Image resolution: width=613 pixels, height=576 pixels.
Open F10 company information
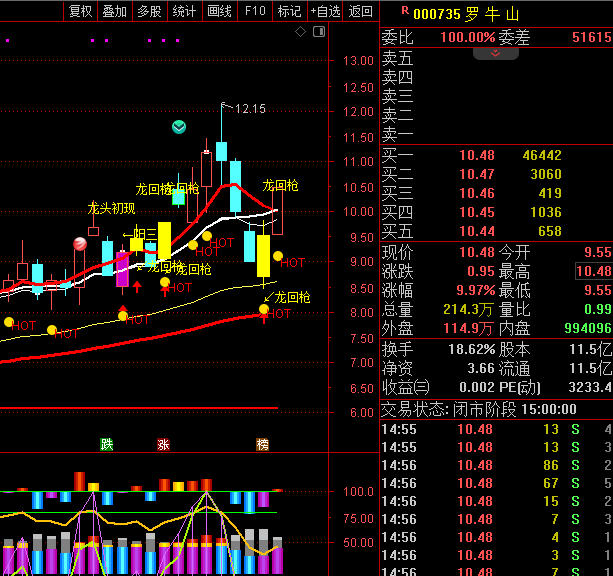point(255,11)
